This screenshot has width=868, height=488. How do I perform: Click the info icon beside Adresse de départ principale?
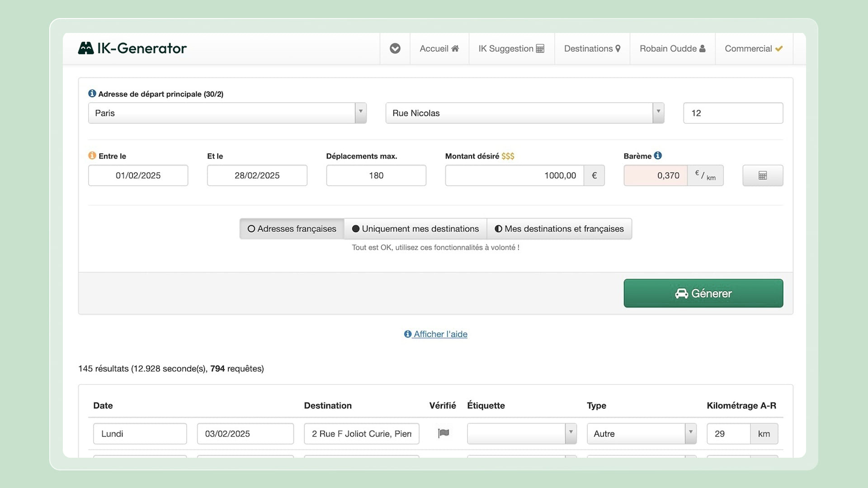(92, 93)
